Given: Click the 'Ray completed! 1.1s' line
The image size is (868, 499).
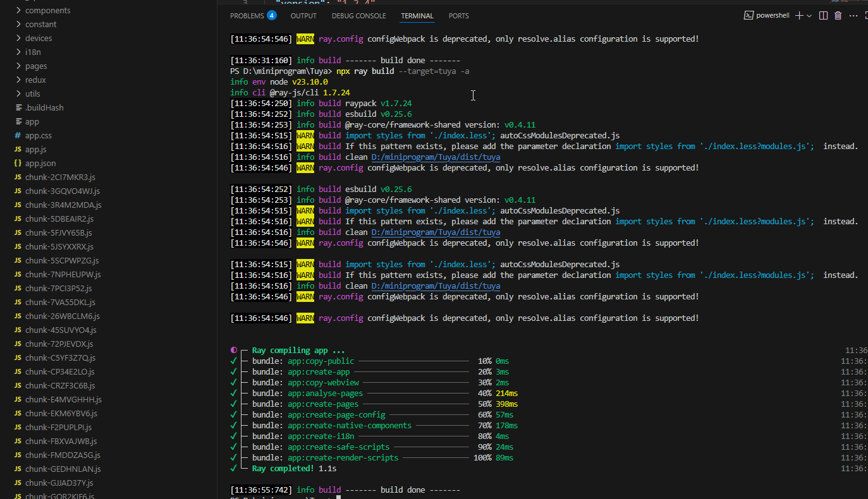Looking at the screenshot, I should tap(294, 468).
